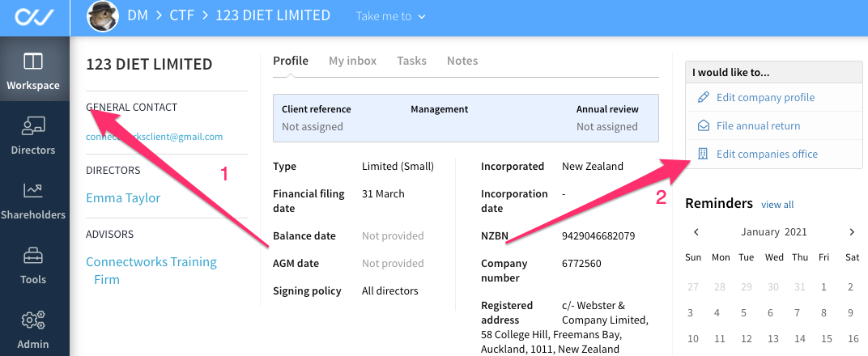Click the building icon beside Edit companies office
Viewport: 868px width, 356px height.
[703, 154]
